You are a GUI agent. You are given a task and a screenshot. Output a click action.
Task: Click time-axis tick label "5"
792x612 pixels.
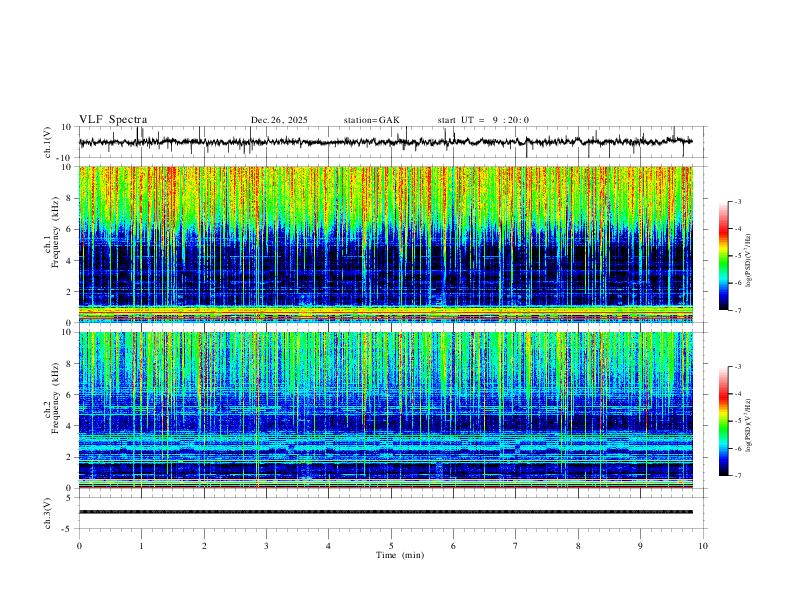tap(391, 546)
